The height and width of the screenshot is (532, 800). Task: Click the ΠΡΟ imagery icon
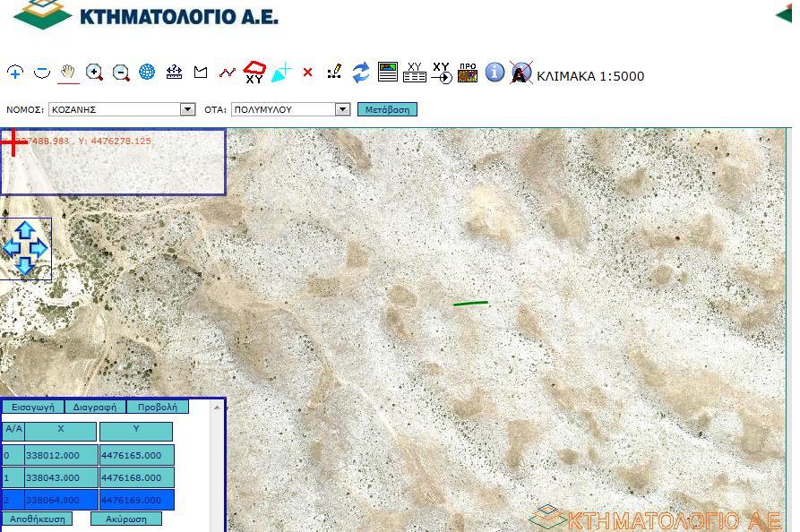tap(468, 73)
